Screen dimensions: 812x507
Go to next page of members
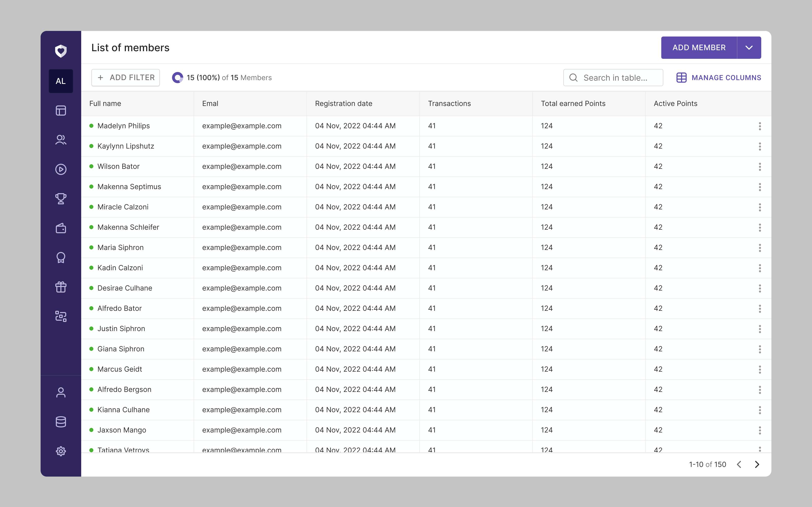pos(757,464)
